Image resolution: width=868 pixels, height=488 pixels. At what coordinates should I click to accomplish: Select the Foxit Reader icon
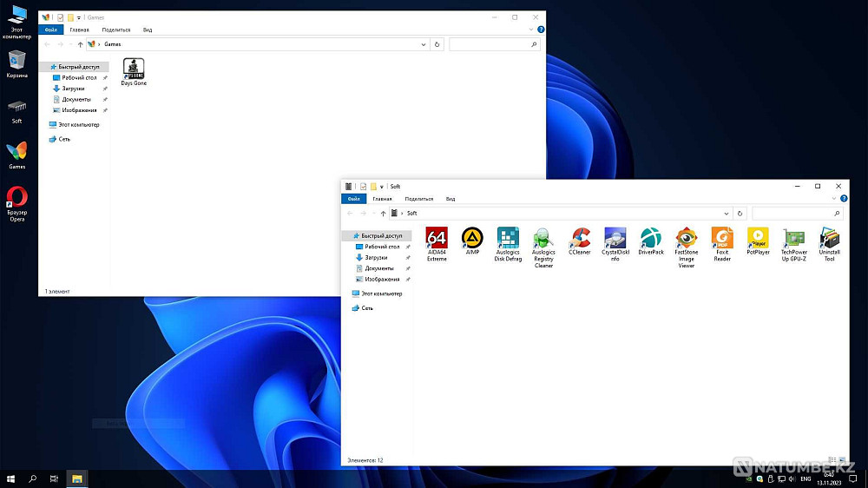tap(722, 244)
